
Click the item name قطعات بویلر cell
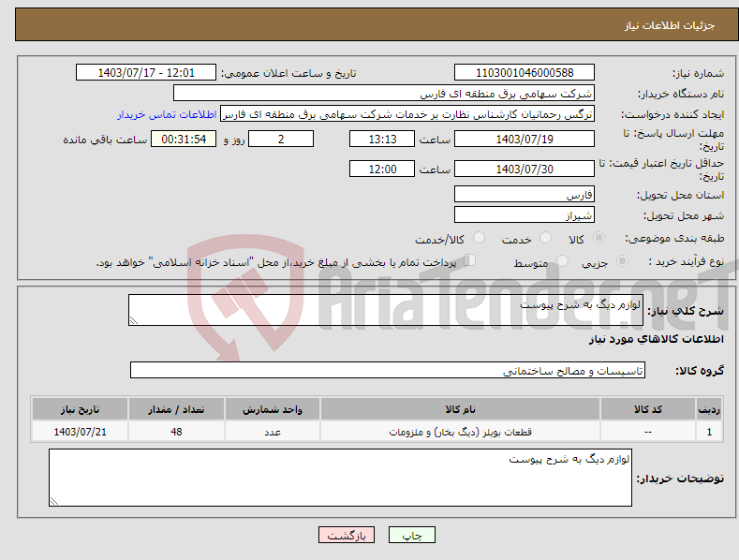[x=460, y=432]
